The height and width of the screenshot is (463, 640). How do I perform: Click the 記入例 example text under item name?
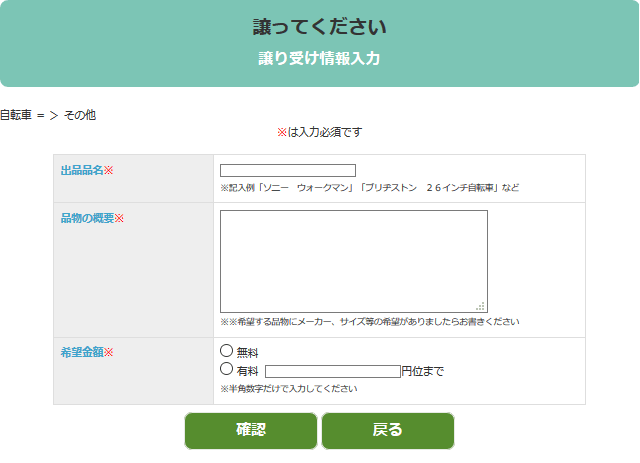pos(369,188)
